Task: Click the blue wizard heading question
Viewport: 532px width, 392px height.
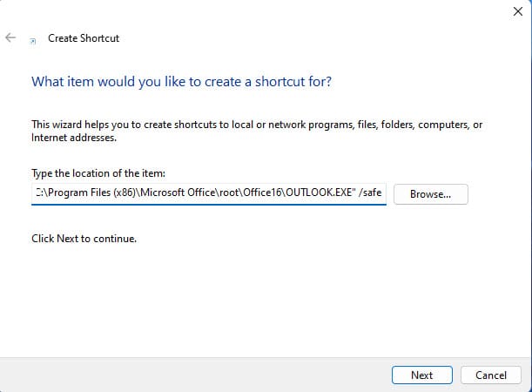Action: tap(181, 82)
